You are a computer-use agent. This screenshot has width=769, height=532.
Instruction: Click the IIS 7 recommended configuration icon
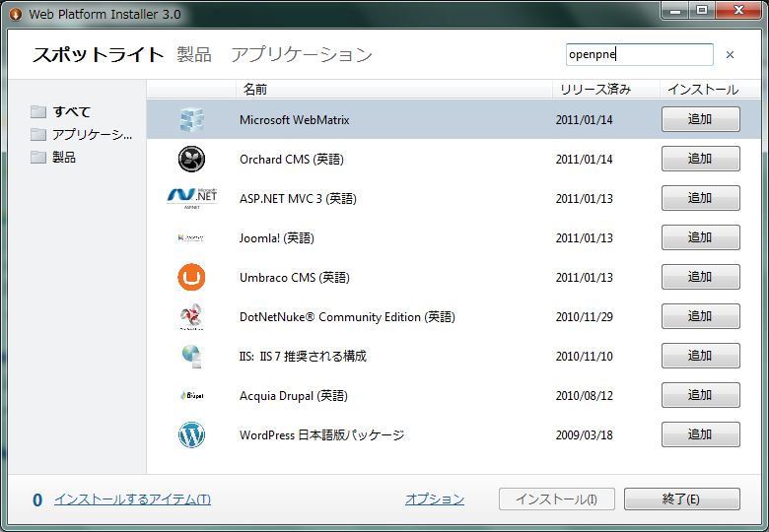(x=191, y=357)
